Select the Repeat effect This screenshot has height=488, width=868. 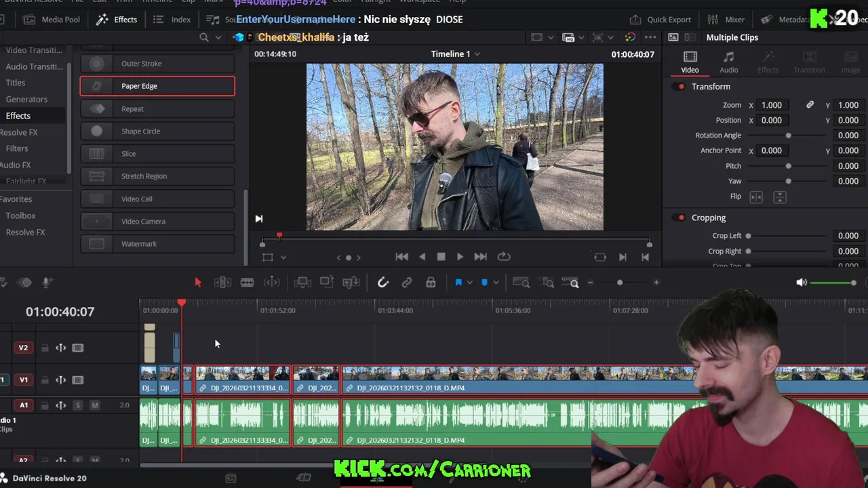[157, 108]
